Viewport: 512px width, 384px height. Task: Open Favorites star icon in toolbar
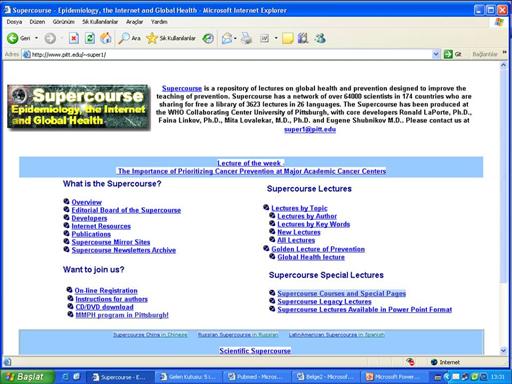[x=152, y=38]
